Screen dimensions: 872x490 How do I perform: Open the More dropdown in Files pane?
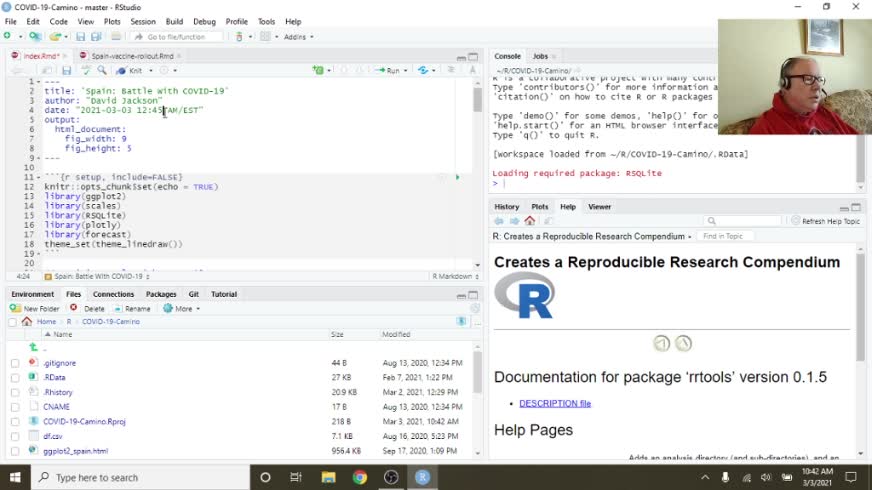point(181,308)
